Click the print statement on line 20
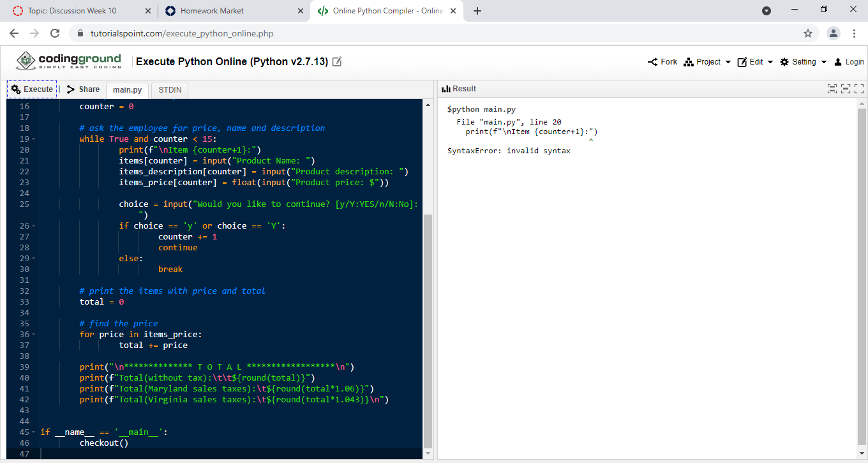 [x=190, y=150]
